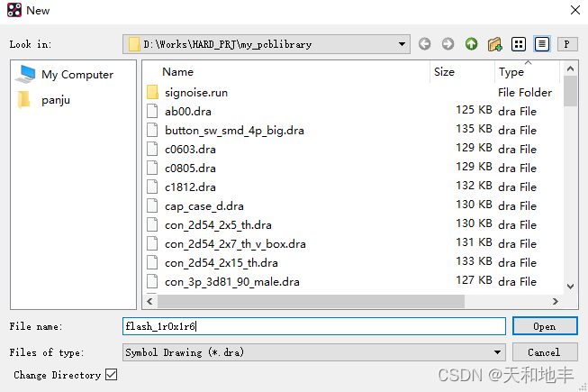Open the Files of type dropdown
This screenshot has width=588, height=392.
[498, 352]
